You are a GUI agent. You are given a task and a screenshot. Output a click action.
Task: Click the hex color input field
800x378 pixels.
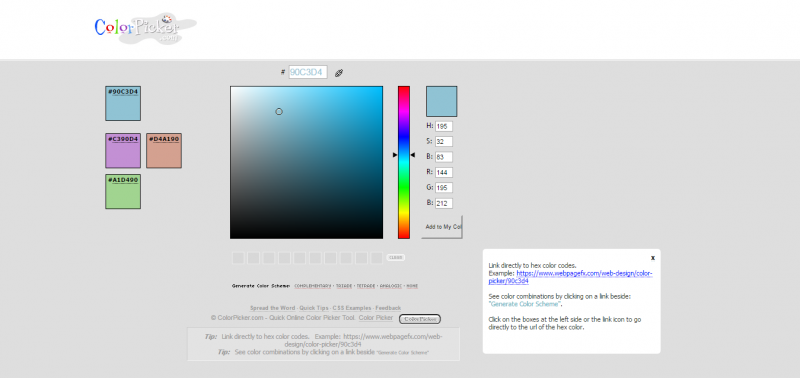click(308, 72)
